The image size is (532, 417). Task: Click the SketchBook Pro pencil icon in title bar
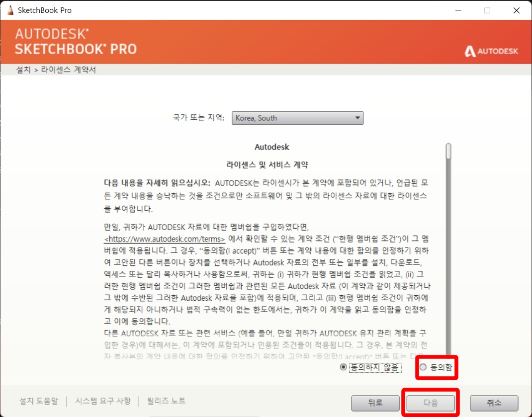[10, 10]
